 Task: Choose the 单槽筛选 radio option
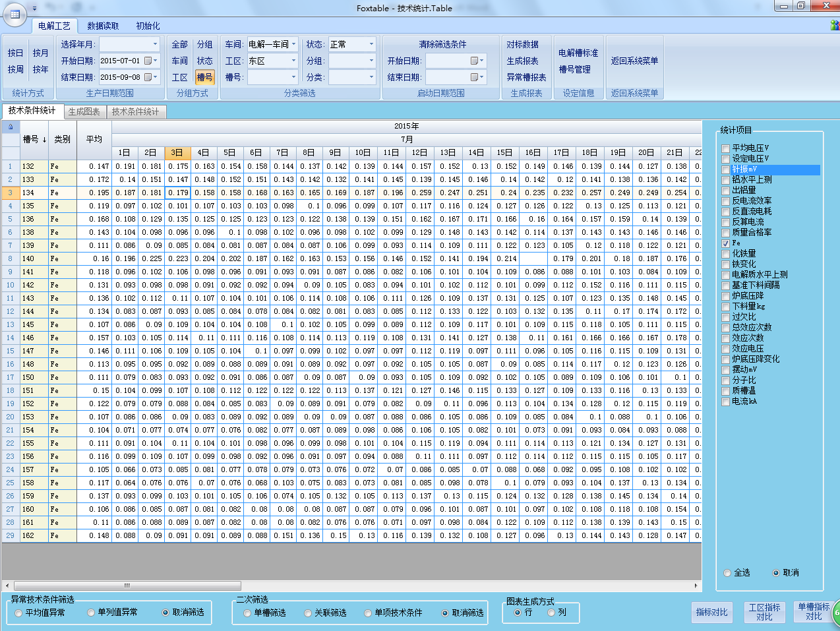(247, 613)
